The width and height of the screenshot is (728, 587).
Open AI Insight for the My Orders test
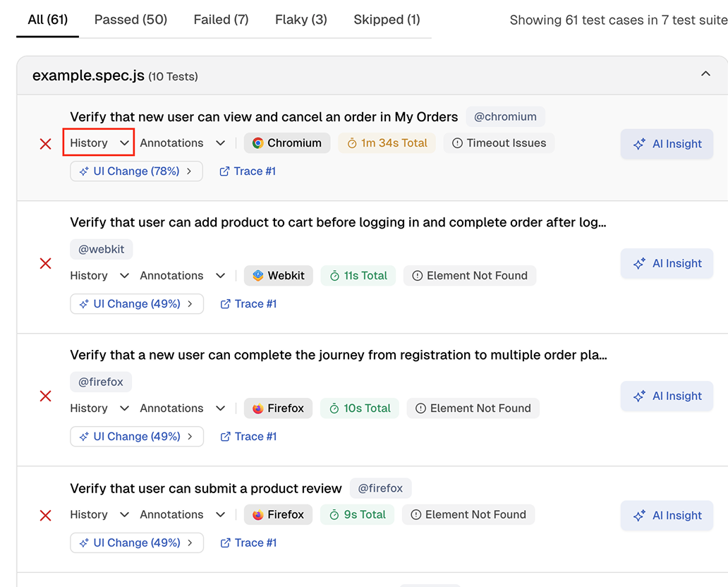[667, 144]
